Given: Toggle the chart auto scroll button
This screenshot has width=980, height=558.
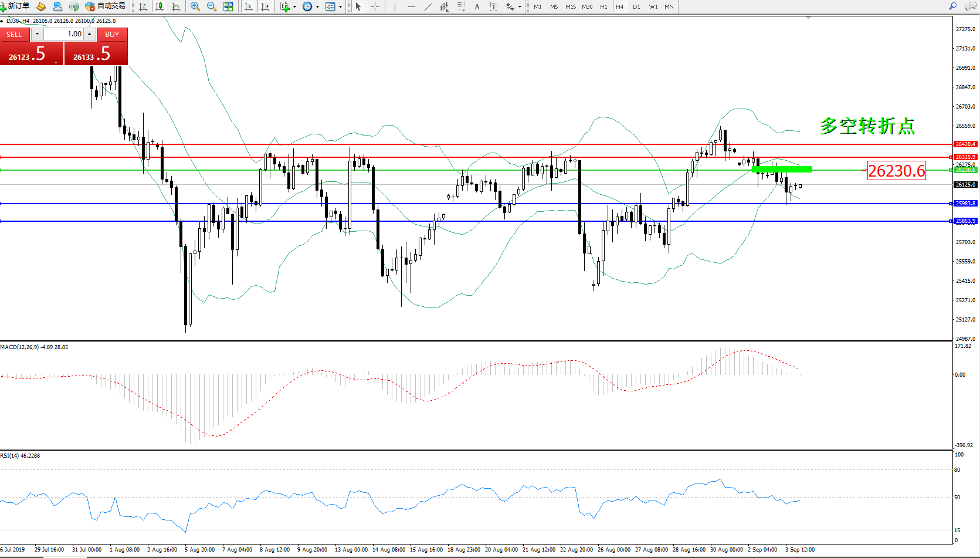Looking at the screenshot, I should pos(249,6).
